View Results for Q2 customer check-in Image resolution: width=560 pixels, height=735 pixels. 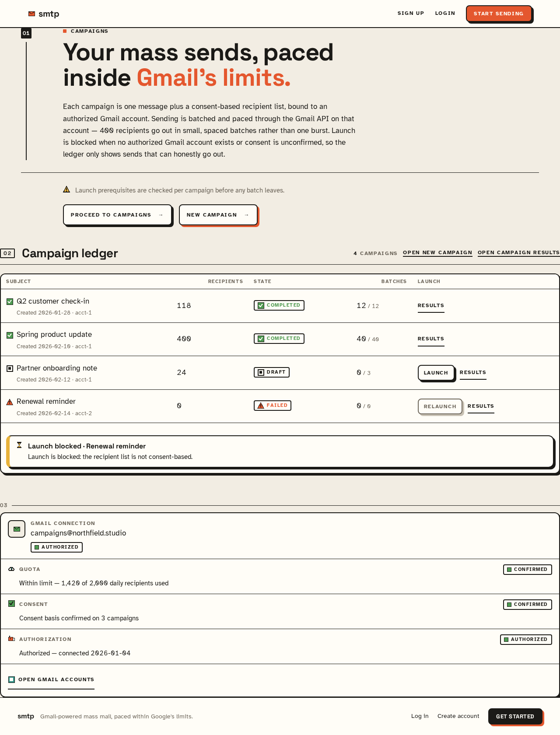tap(431, 306)
